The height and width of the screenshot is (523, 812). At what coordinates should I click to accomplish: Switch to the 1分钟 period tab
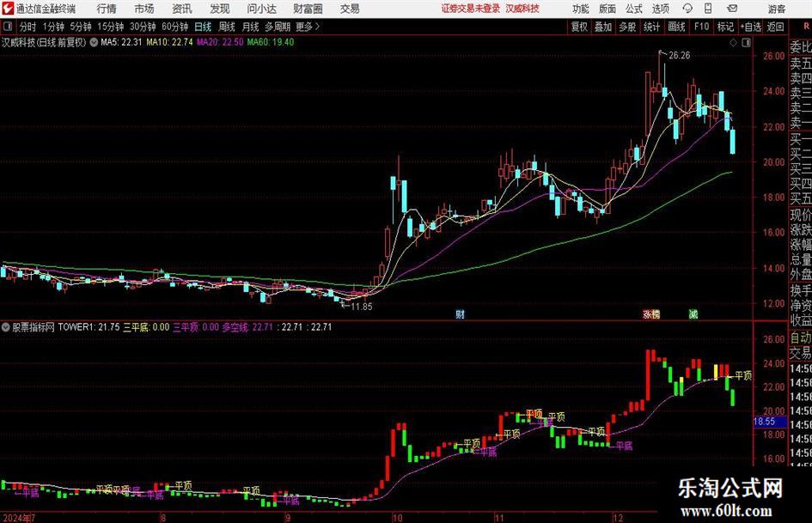(53, 27)
